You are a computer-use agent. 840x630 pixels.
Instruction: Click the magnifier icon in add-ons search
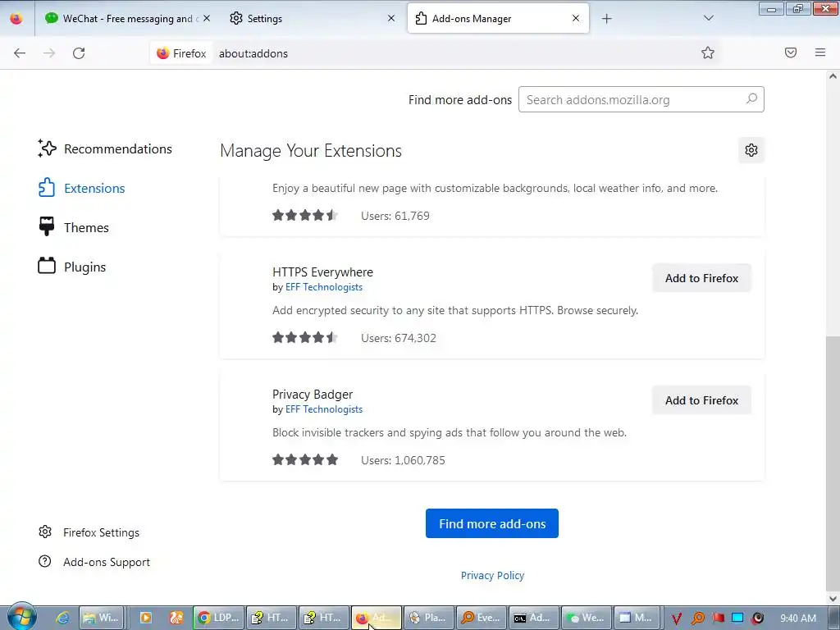(x=751, y=98)
